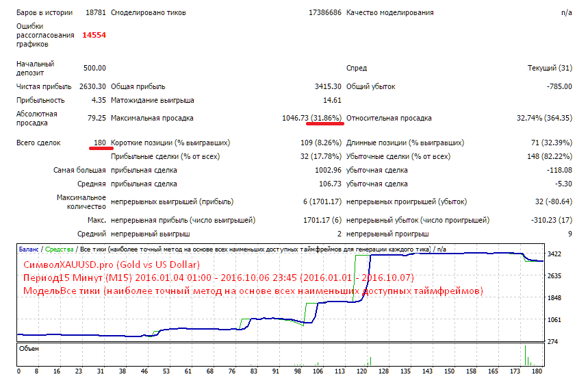Select the Максимальная просадка label
Screen dimensions: 588x381
pos(152,118)
